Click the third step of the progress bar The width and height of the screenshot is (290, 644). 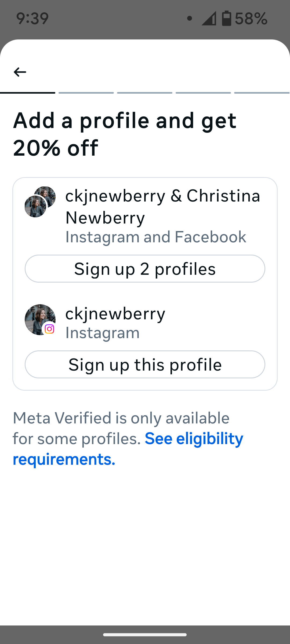[145, 92]
